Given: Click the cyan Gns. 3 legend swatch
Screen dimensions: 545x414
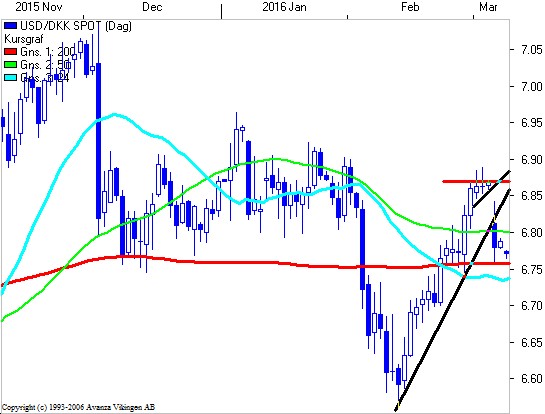Looking at the screenshot, I should point(10,78).
